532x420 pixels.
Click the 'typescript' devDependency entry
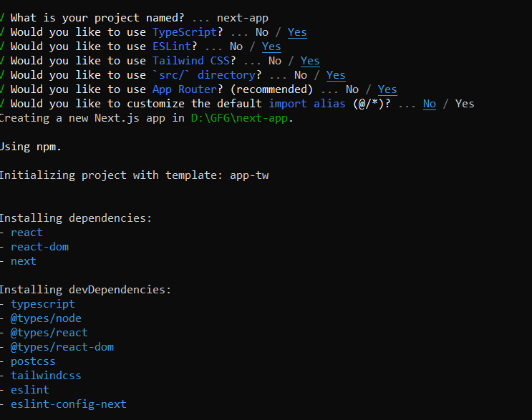42,304
